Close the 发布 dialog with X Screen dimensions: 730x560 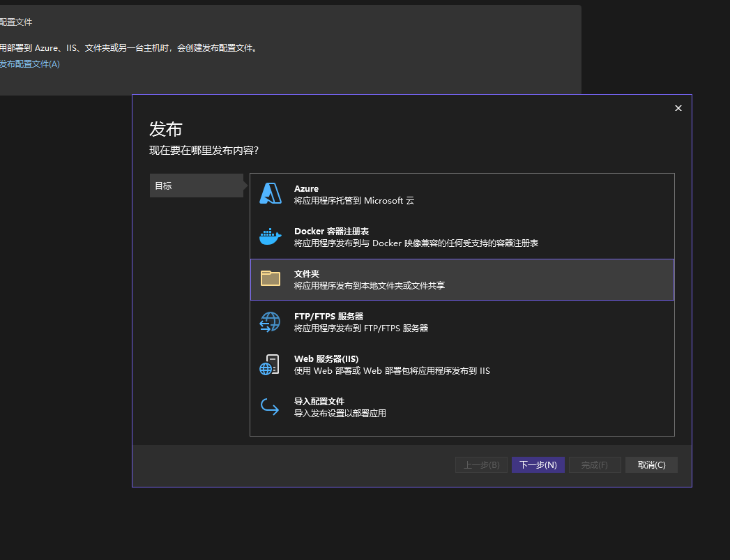click(x=678, y=108)
